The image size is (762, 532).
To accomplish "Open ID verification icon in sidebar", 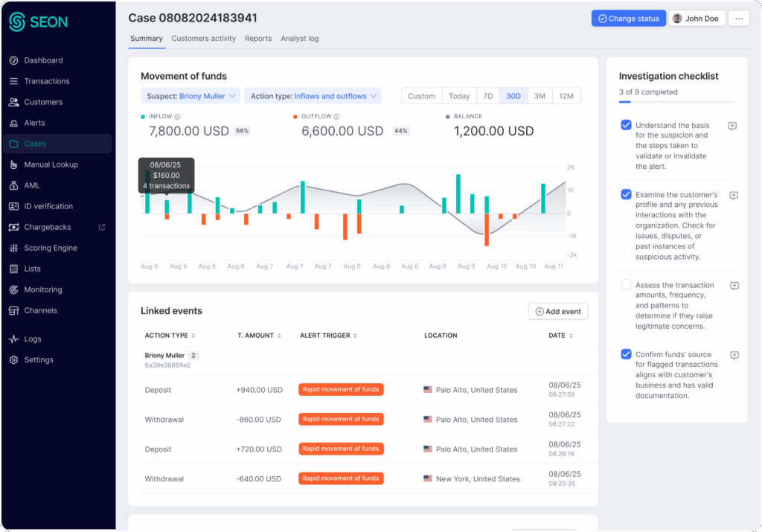I will [13, 206].
